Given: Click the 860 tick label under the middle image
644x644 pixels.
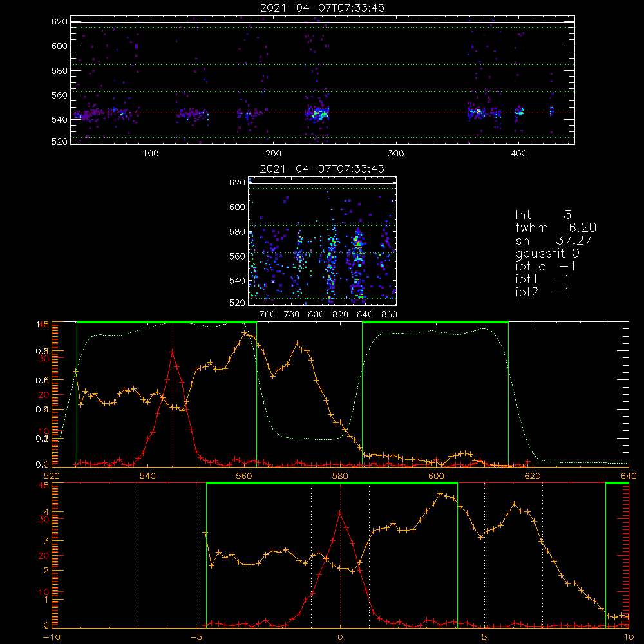Looking at the screenshot, I should point(389,315).
